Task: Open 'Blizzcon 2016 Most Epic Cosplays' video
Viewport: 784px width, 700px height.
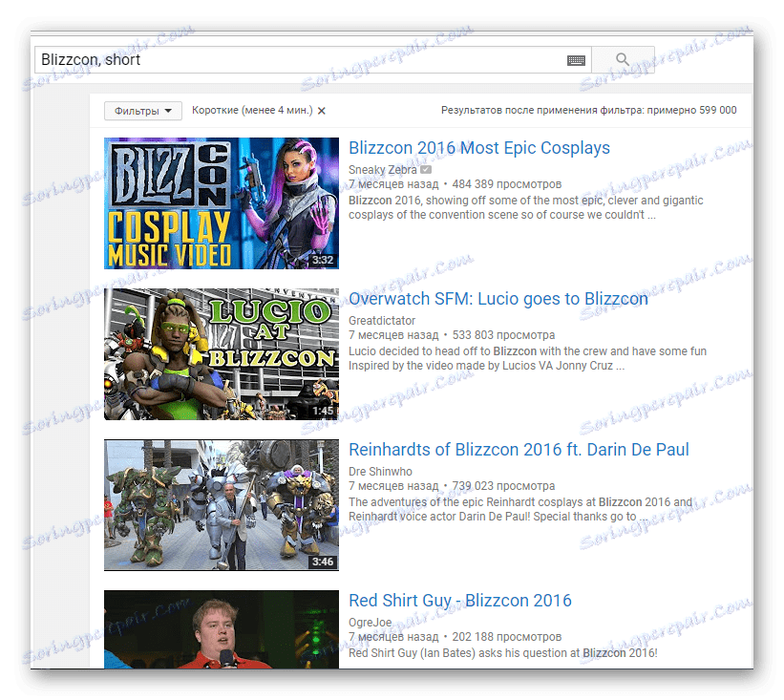Action: pos(479,148)
